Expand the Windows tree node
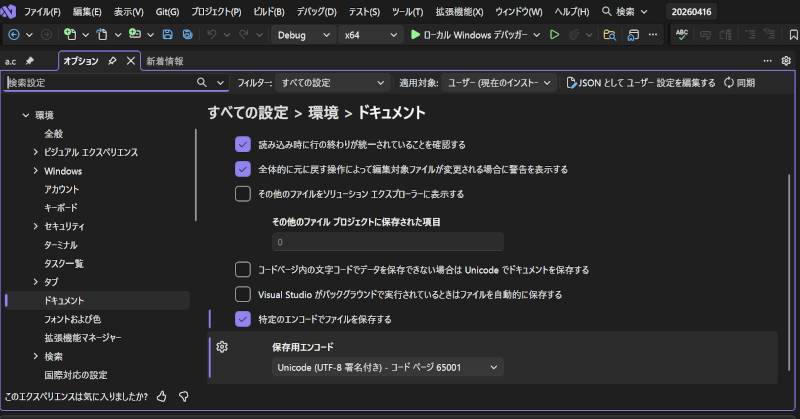 point(35,170)
